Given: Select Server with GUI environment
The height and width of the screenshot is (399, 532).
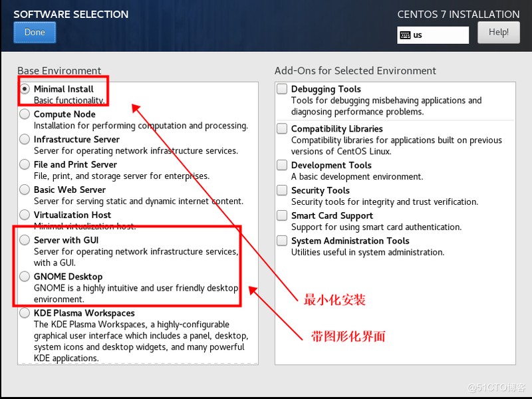Looking at the screenshot, I should click(x=25, y=240).
